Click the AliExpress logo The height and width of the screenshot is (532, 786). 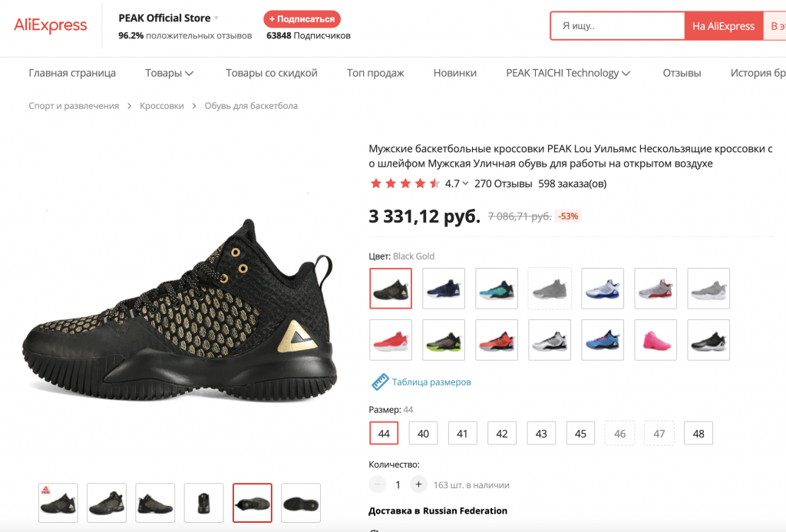51,25
